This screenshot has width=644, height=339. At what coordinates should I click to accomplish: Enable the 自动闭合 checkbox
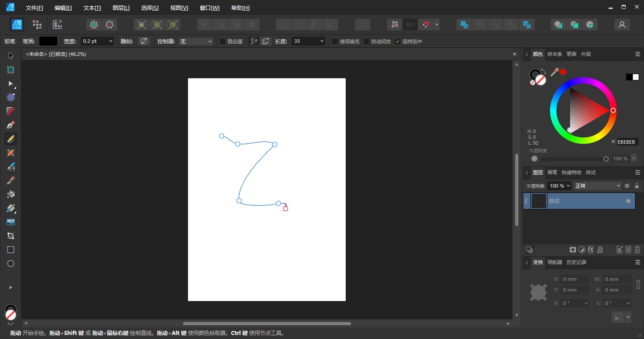point(366,42)
